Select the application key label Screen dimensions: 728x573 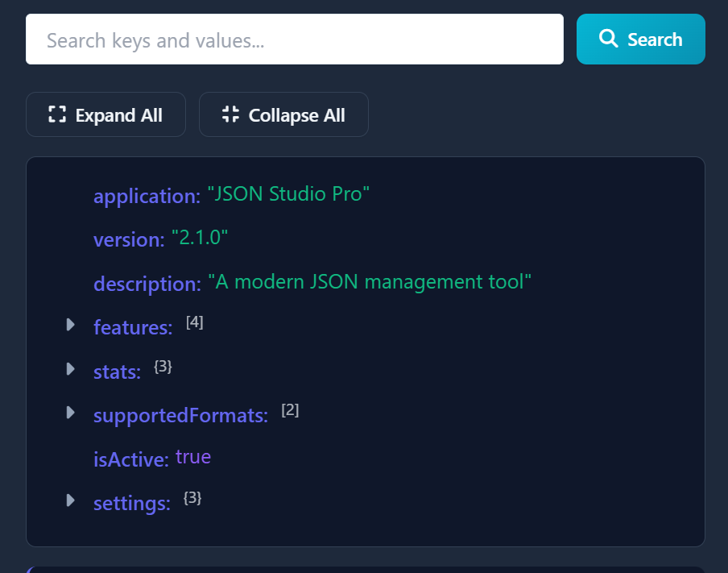coord(147,196)
